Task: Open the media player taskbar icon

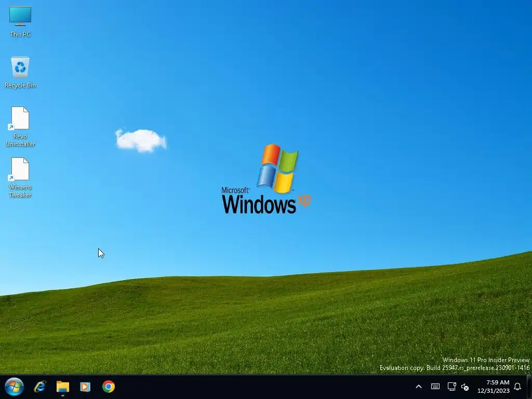Action: pos(85,387)
